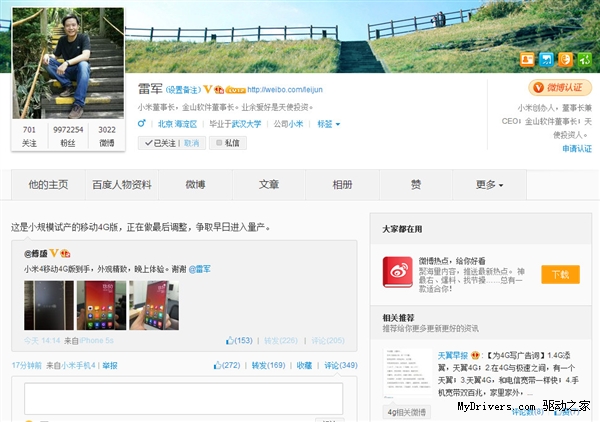Expand the 标签 tags dropdown

[328, 124]
